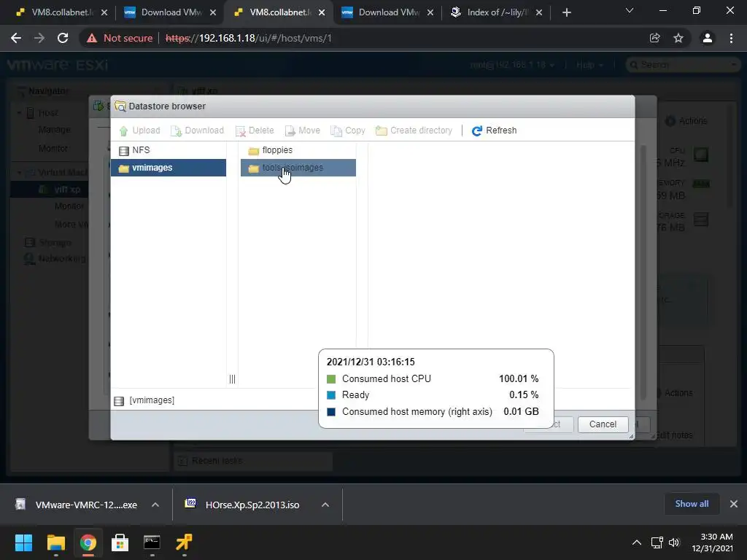Open the tab search dropdown

click(x=630, y=10)
